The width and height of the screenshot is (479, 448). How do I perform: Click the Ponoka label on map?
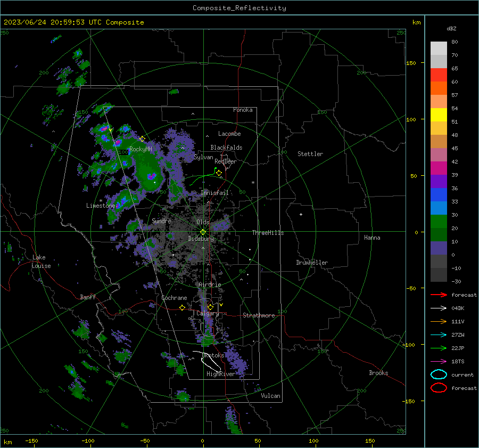(243, 110)
